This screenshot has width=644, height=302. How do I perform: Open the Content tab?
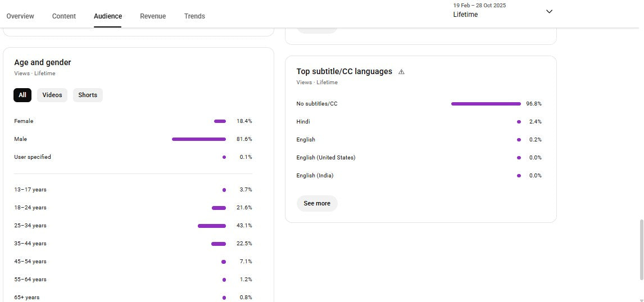[64, 16]
